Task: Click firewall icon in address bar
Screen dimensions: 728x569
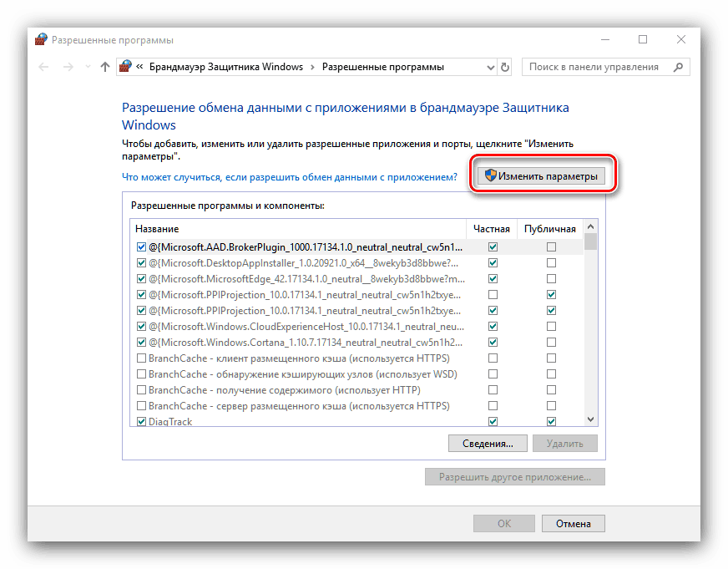Action: 125,66
